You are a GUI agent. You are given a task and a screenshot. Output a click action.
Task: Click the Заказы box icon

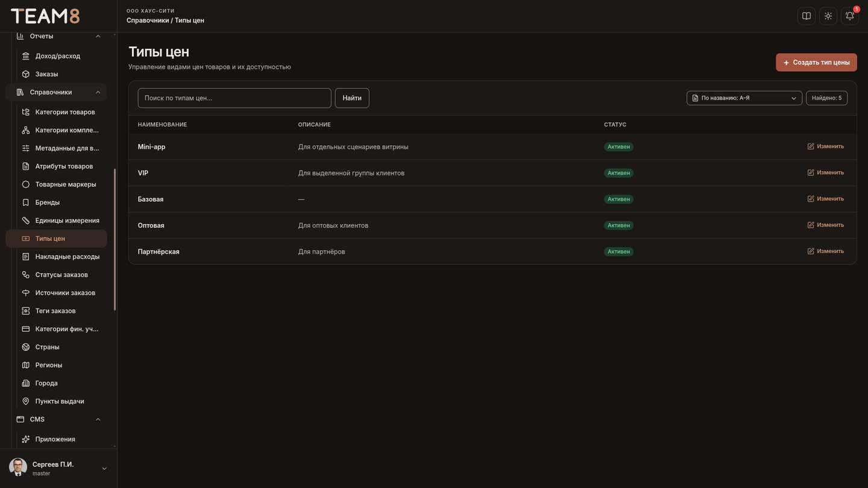26,74
